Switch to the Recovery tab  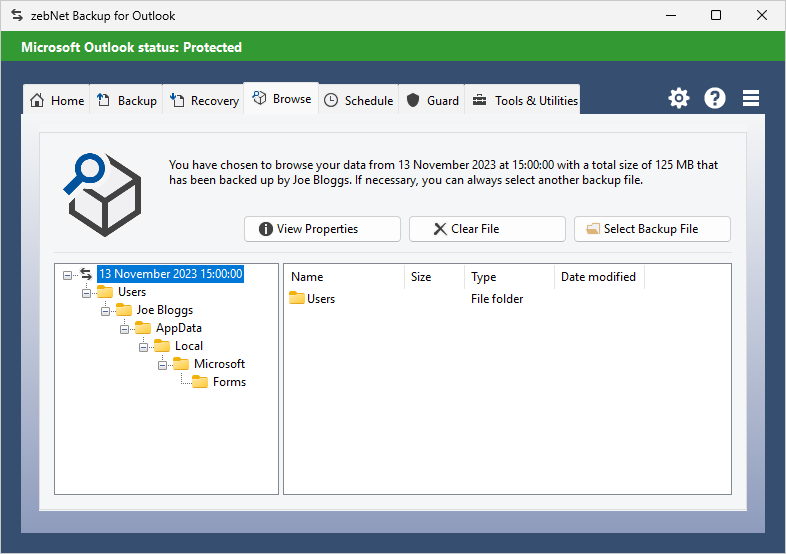point(205,100)
